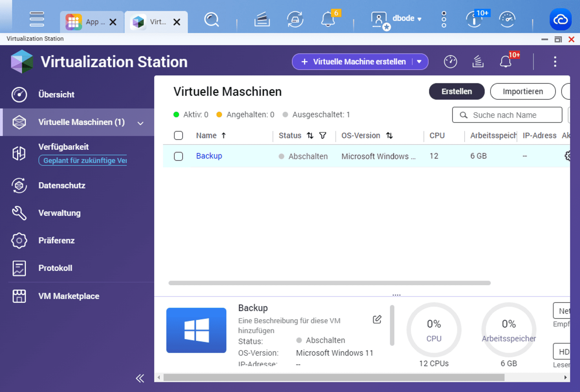This screenshot has width=580, height=392.
Task: Open the myQNAPcloud cloud icon
Action: click(x=560, y=20)
